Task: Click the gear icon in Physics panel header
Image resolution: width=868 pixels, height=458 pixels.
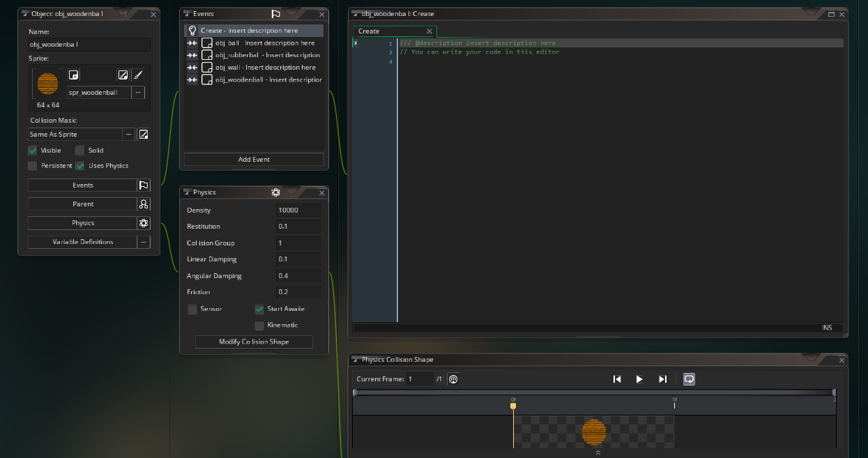Action: 275,192
